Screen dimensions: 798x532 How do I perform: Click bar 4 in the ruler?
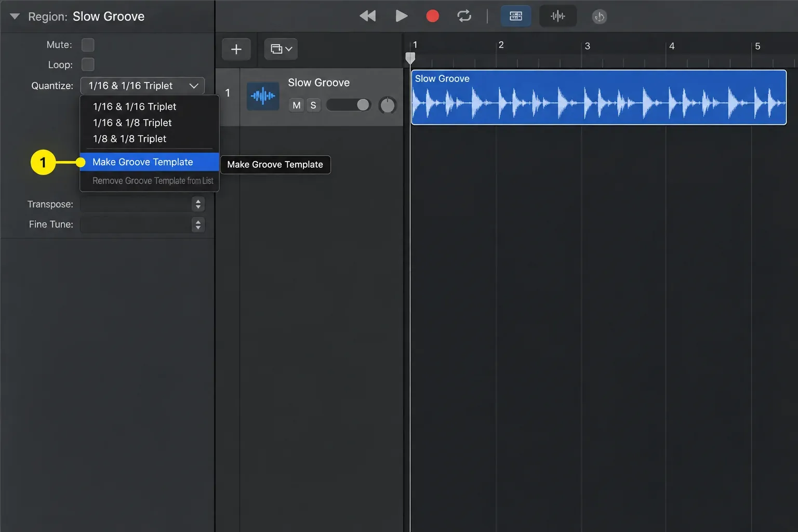(672, 46)
